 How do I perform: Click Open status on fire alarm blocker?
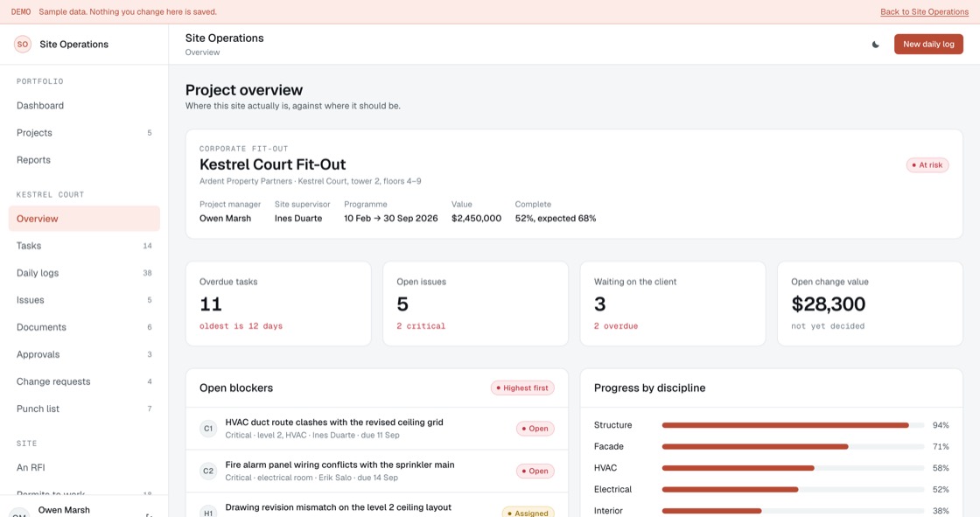point(535,472)
